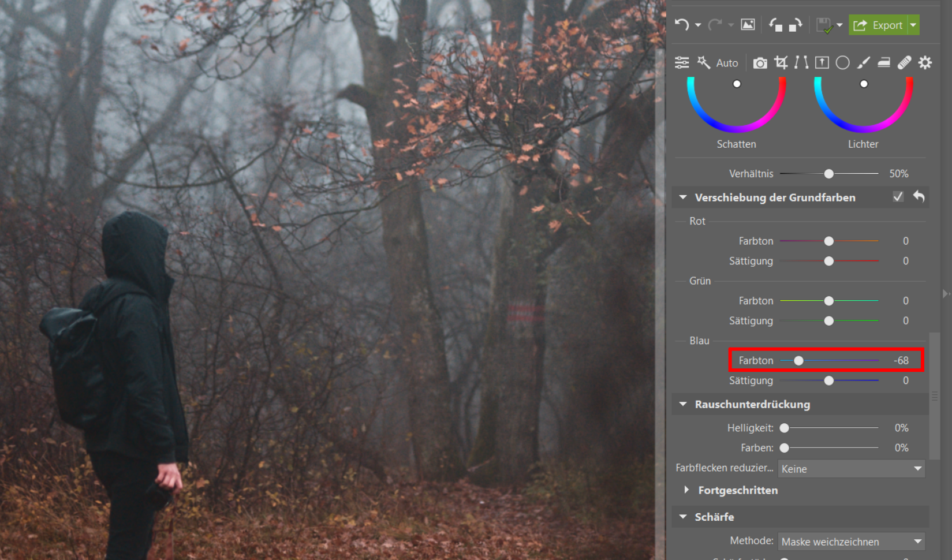Expand the Fortgeschritten section
Image resolution: width=952 pixels, height=560 pixels.
[686, 490]
